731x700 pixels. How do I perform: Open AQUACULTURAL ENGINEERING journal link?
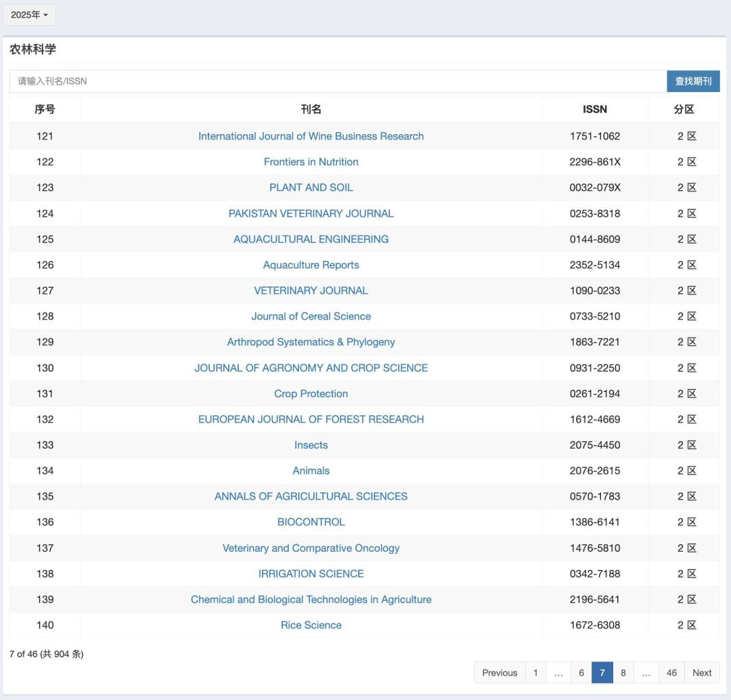[x=311, y=239]
